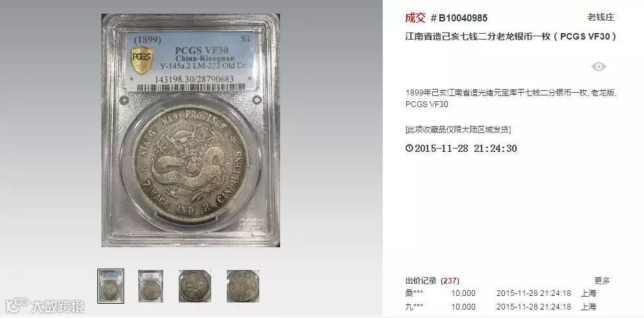This screenshot has width=644, height=318.
Task: Click the shipping restriction notice text
Action: pyautogui.click(x=458, y=130)
